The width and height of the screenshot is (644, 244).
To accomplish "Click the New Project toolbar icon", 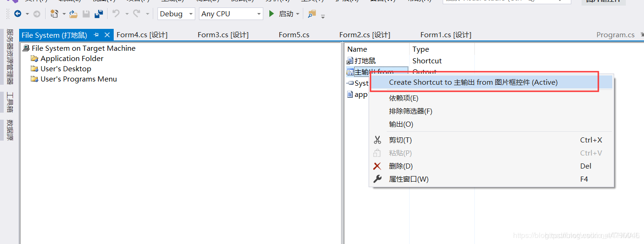I will tap(55, 14).
